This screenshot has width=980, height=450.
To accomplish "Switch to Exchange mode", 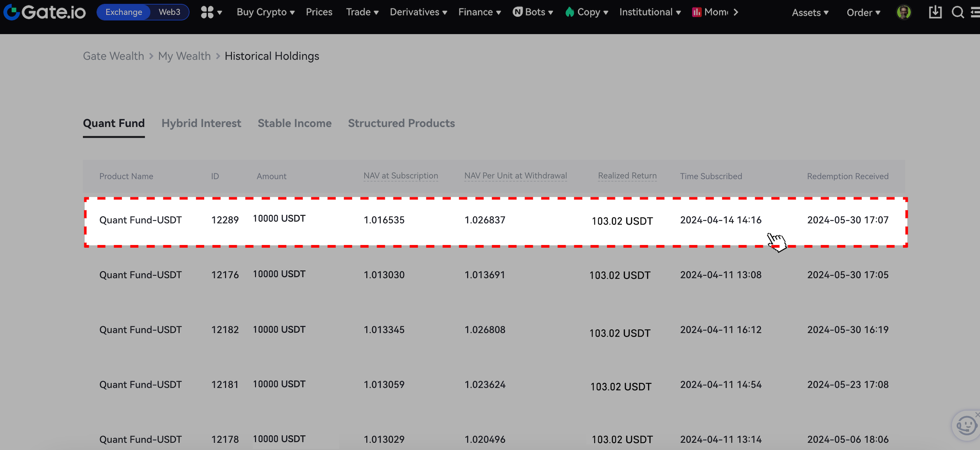I will pos(124,12).
